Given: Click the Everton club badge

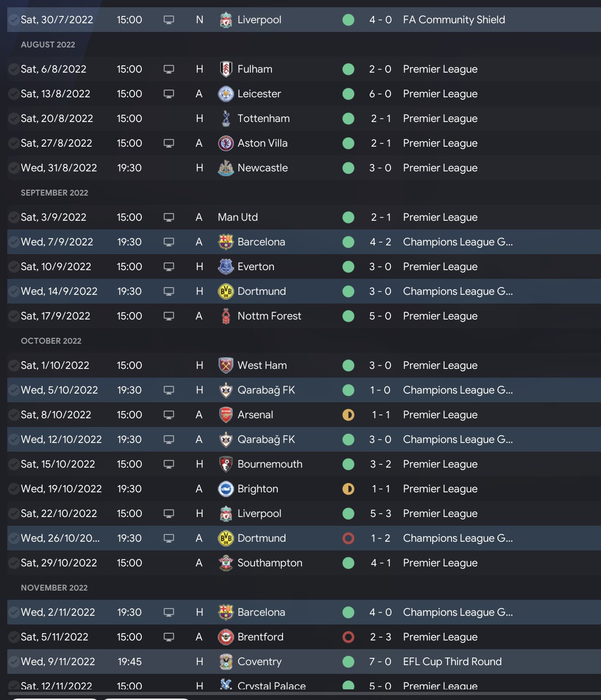Looking at the screenshot, I should (225, 267).
